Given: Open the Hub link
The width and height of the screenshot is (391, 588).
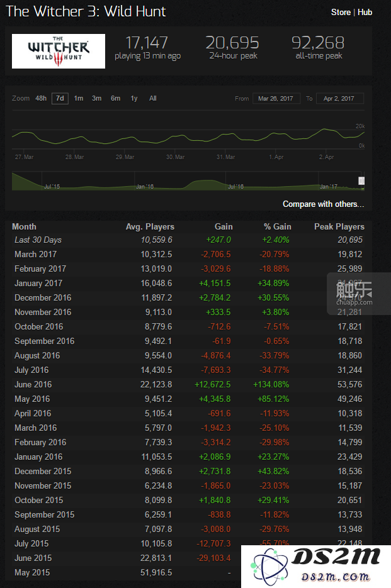Looking at the screenshot, I should click(x=365, y=13).
